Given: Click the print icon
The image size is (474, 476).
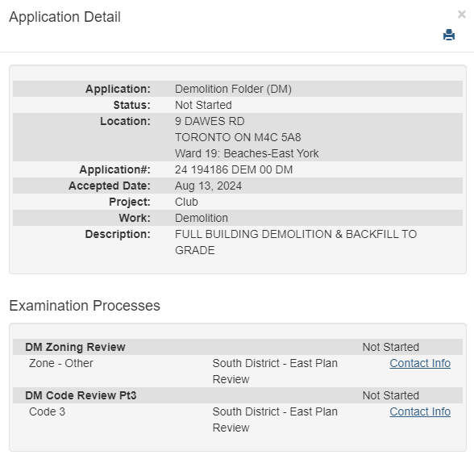Looking at the screenshot, I should (x=449, y=35).
